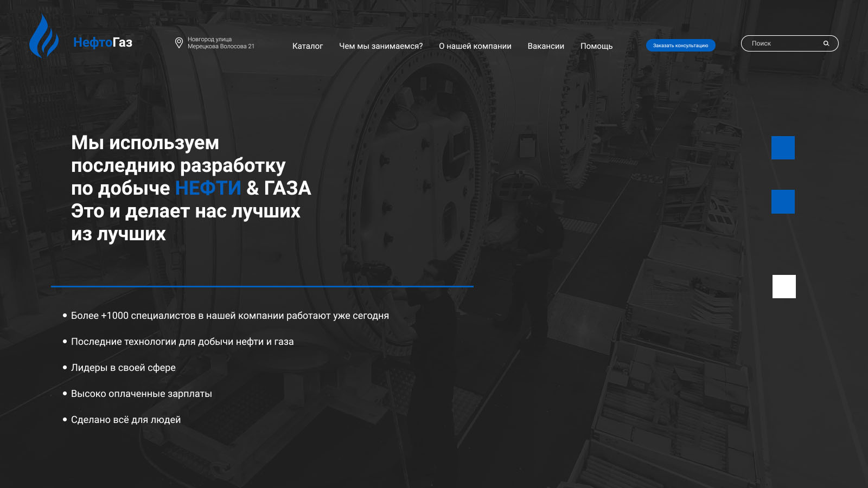Screen dimensions: 868x488
Task: Click headline line "Мы используем"
Action: (x=145, y=143)
